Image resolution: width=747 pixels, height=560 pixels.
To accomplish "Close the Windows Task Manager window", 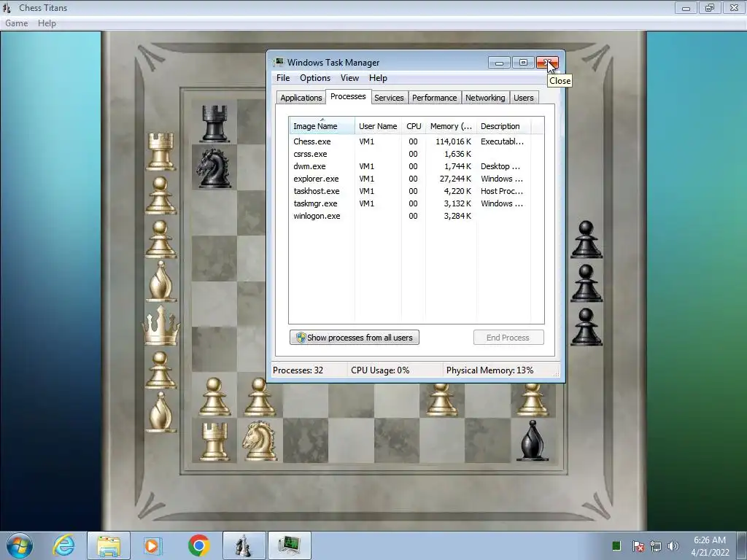I will click(x=547, y=63).
